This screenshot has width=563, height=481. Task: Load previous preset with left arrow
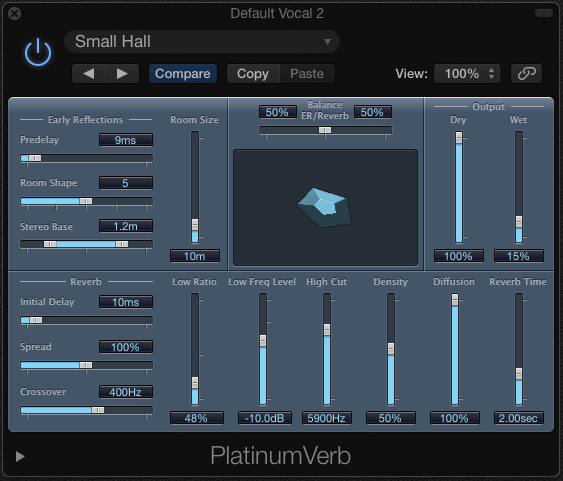pyautogui.click(x=89, y=74)
